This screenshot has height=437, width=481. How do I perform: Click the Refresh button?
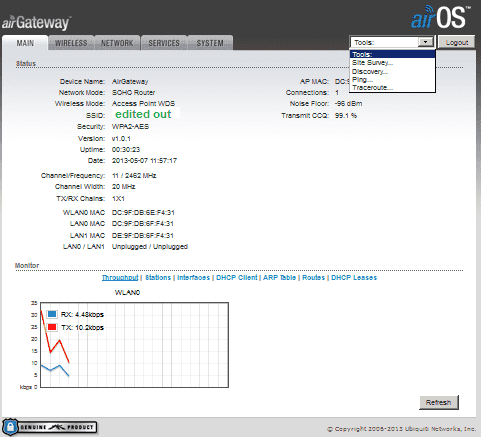pyautogui.click(x=439, y=402)
